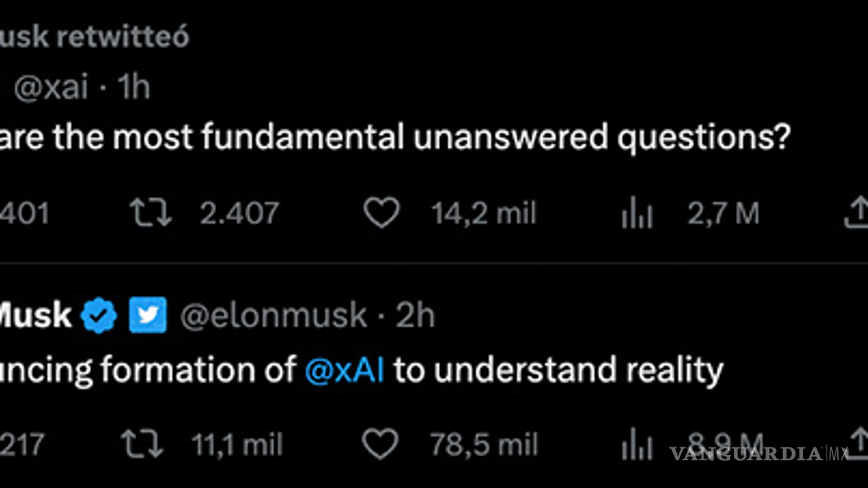Open the view analytics icon showing 8,9 M
This screenshot has height=488, width=868.
coord(637,446)
